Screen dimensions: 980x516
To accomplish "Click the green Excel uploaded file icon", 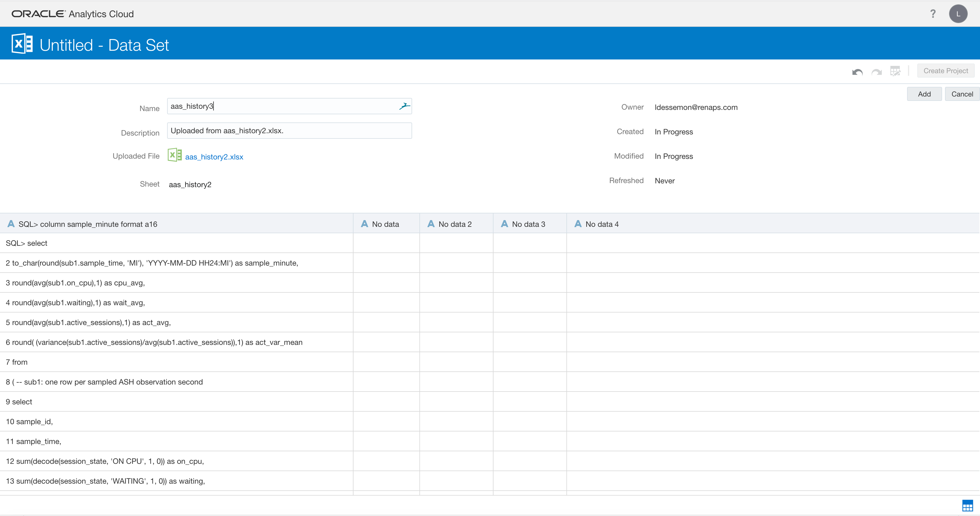I will tap(175, 155).
